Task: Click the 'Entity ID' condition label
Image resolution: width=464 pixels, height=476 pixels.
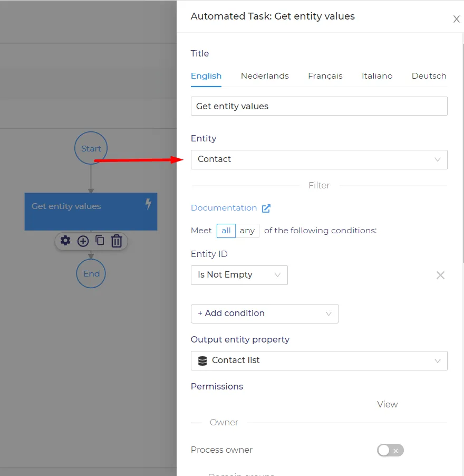Action: point(209,254)
